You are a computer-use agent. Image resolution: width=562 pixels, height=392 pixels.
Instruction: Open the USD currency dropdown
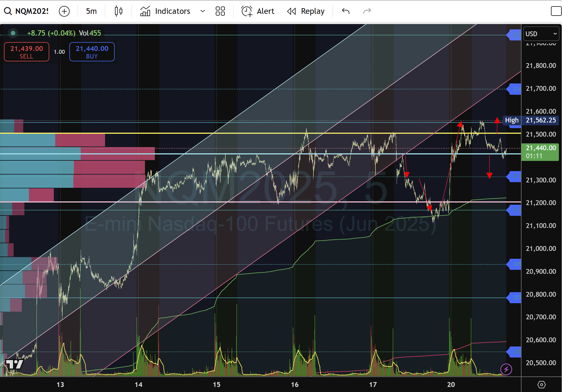540,34
